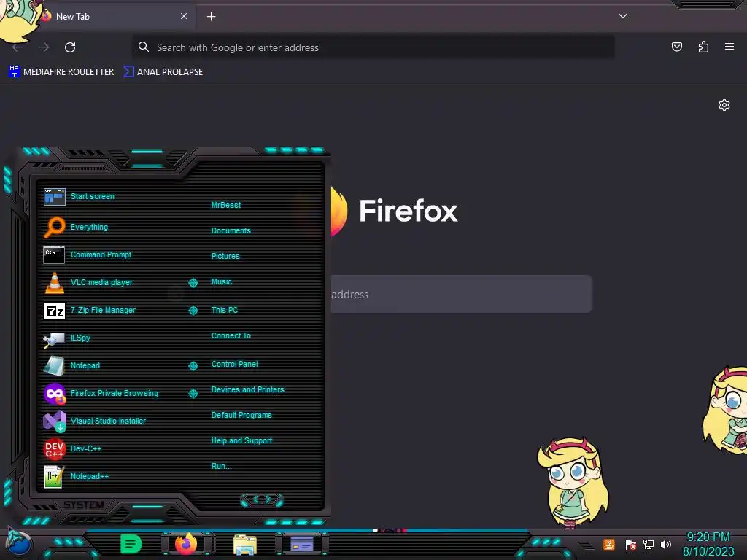Launch Everything search from start menu

click(89, 227)
